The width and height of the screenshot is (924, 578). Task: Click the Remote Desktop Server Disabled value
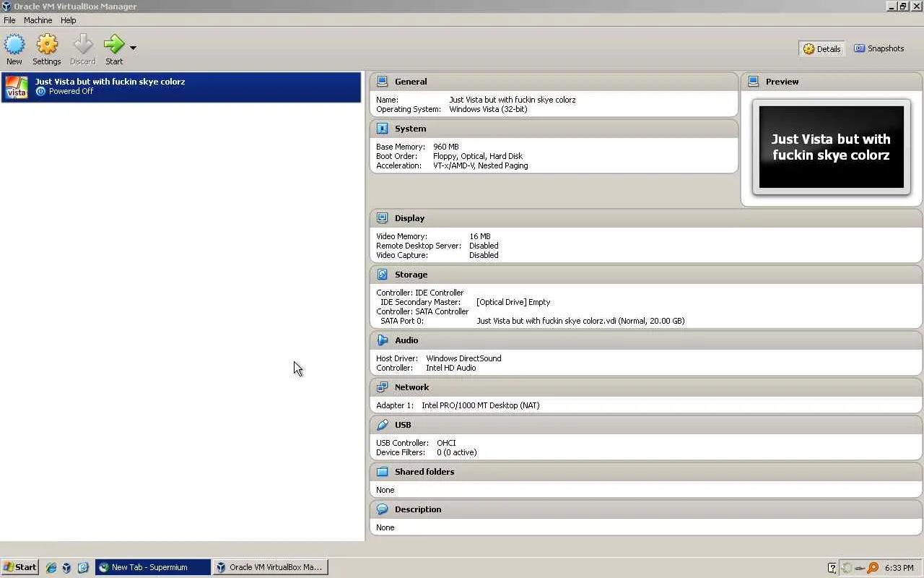tap(484, 246)
